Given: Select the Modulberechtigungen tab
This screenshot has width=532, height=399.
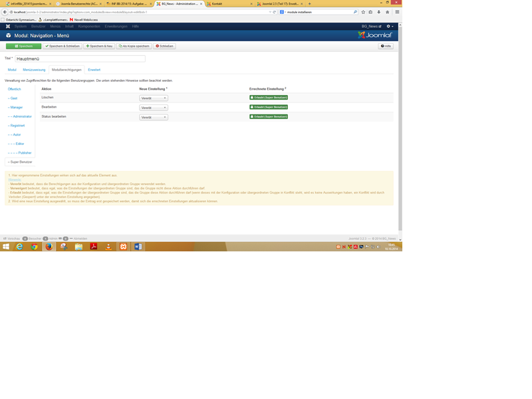Looking at the screenshot, I should [66, 70].
